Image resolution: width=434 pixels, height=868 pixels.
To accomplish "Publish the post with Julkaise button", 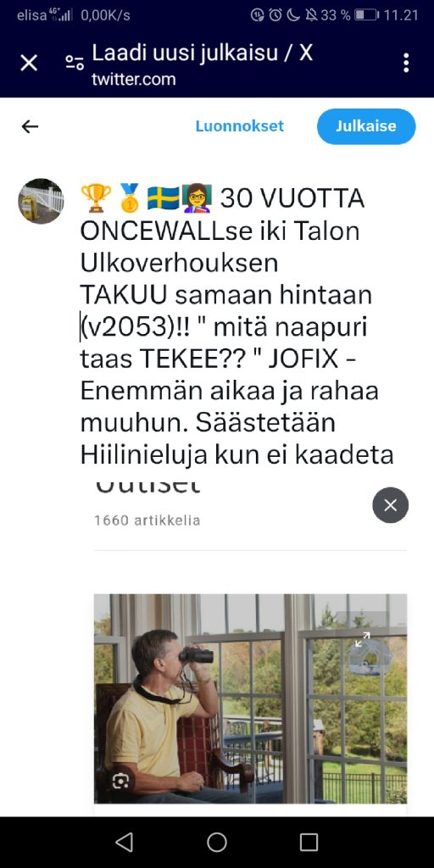I will point(366,126).
